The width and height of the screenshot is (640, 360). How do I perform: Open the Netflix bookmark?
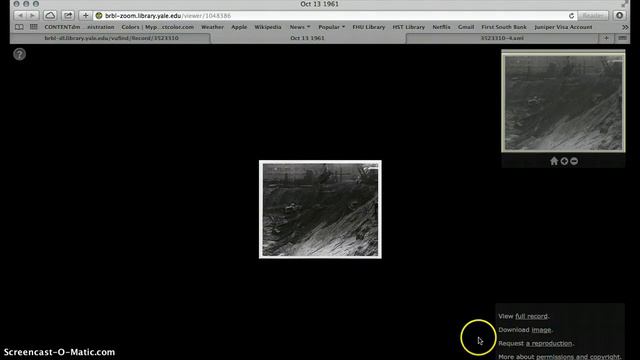click(x=441, y=27)
